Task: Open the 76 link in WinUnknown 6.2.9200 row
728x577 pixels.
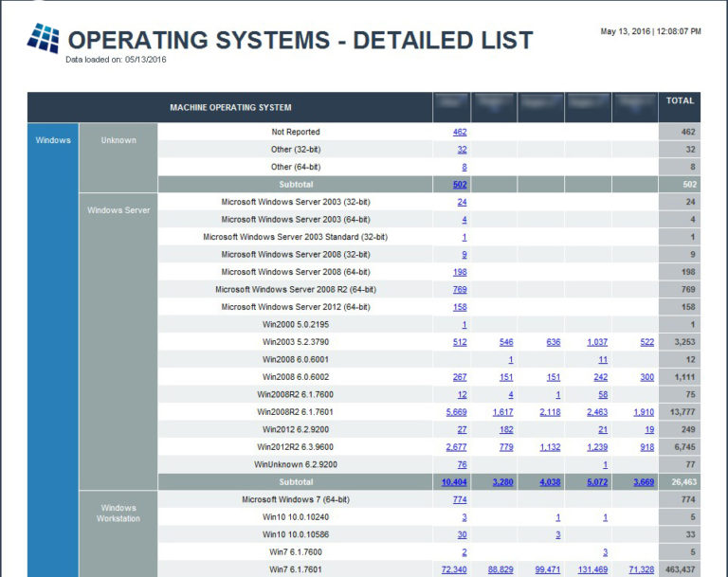Action: click(462, 464)
